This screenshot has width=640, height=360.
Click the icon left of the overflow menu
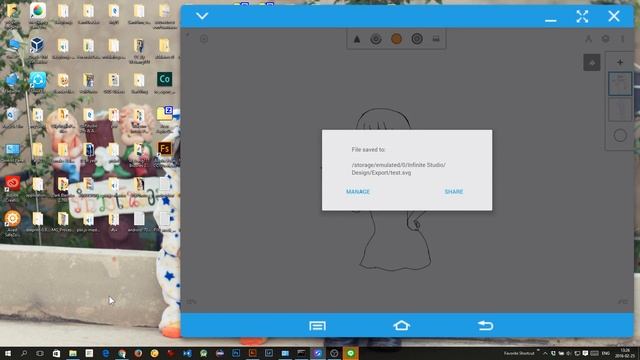[x=605, y=39]
